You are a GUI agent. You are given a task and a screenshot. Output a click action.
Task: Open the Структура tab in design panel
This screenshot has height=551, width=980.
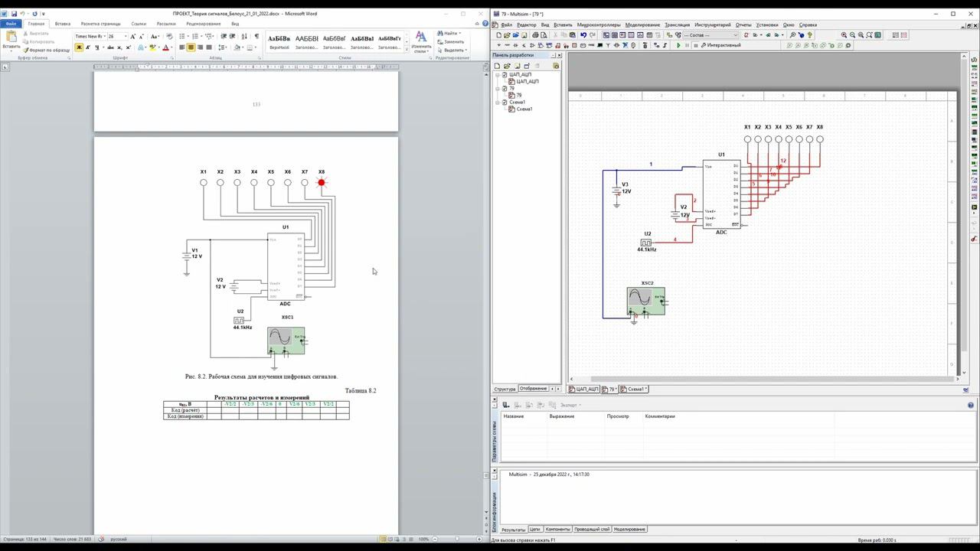[505, 389]
